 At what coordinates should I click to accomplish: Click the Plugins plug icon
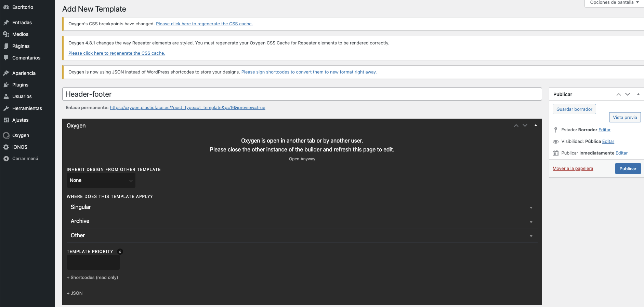pos(6,85)
